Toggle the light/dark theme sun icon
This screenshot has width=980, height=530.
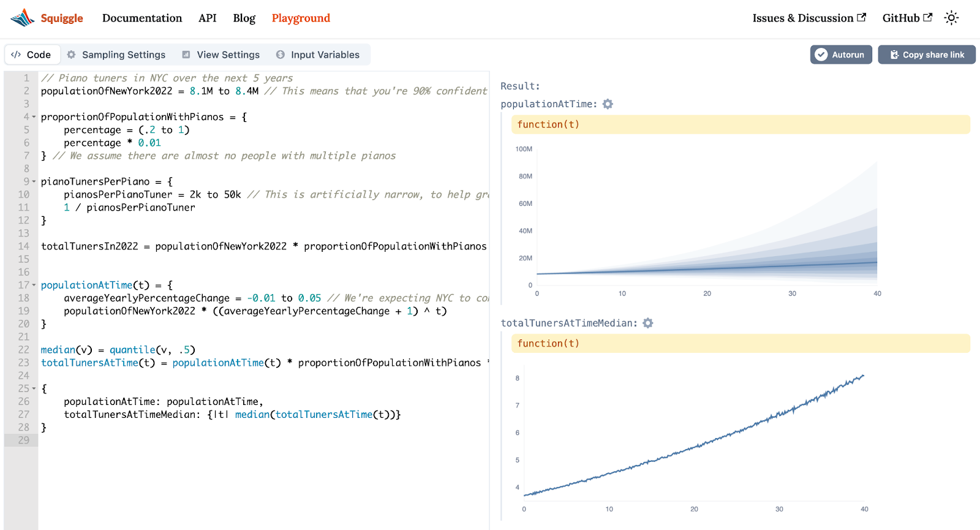pos(951,18)
